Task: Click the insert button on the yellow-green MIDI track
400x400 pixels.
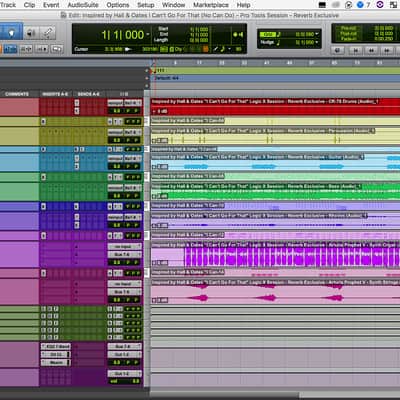Action: coord(43,121)
